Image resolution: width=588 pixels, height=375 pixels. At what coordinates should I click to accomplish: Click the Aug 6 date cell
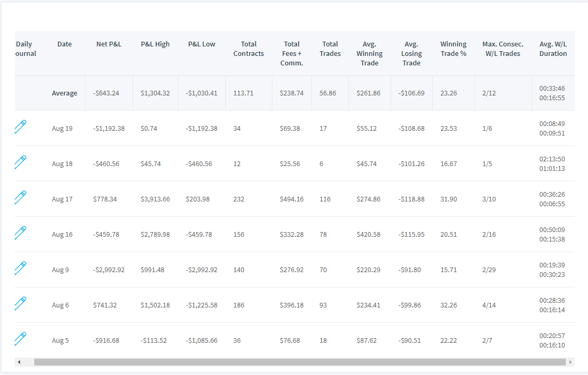point(60,305)
